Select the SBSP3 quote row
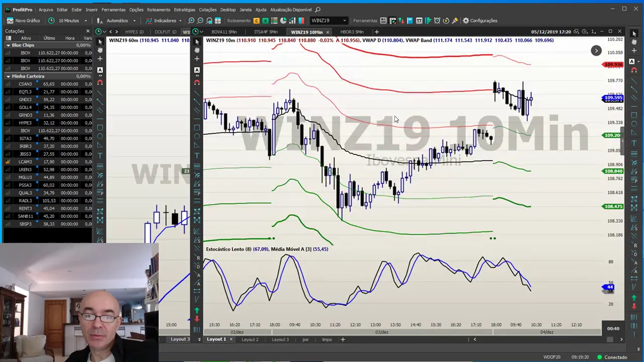 click(x=48, y=224)
